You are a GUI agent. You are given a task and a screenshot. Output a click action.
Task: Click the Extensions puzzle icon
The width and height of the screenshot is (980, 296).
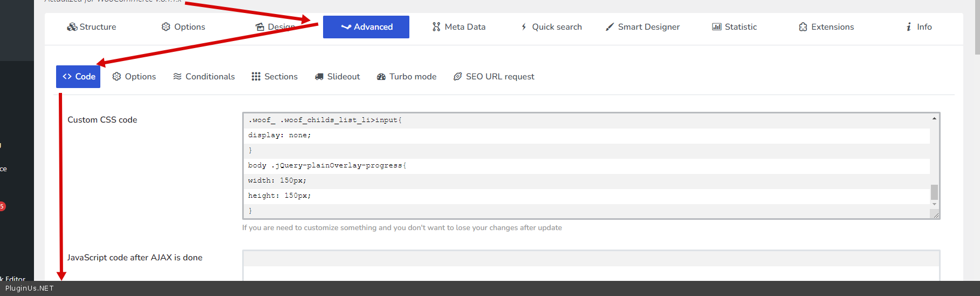click(803, 27)
